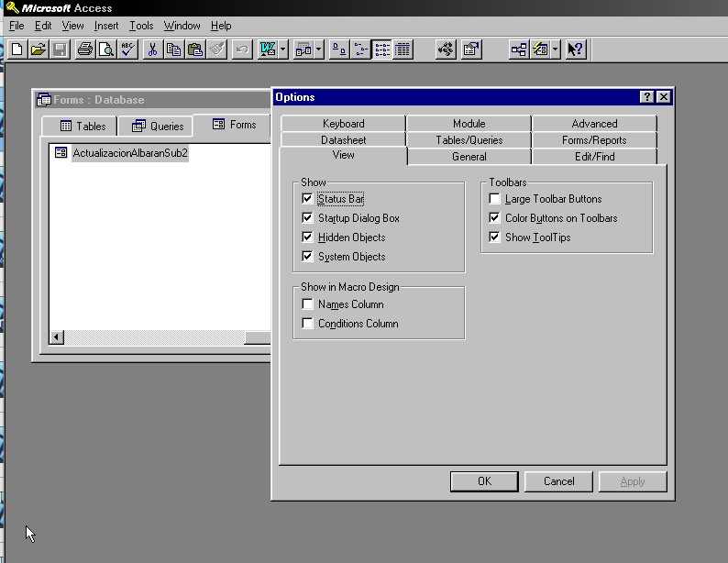Image resolution: width=728 pixels, height=563 pixels.
Task: Switch to the General tab
Action: point(469,157)
